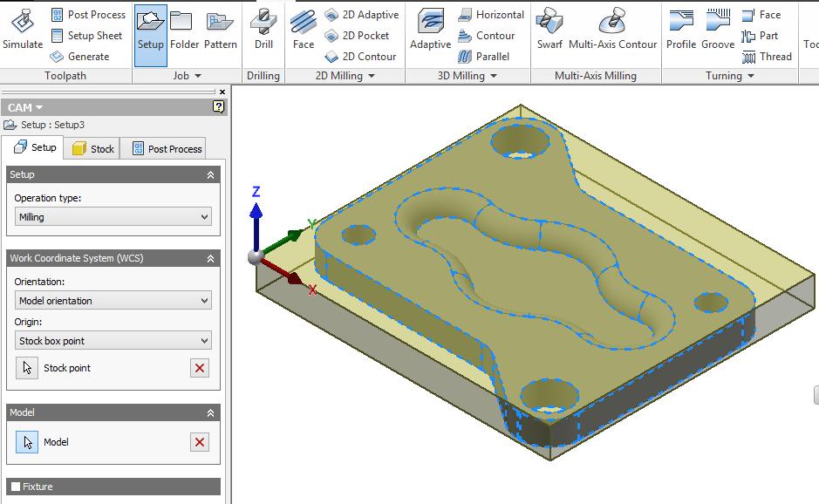Click the red X axis arrow
819x504 pixels.
coord(282,270)
